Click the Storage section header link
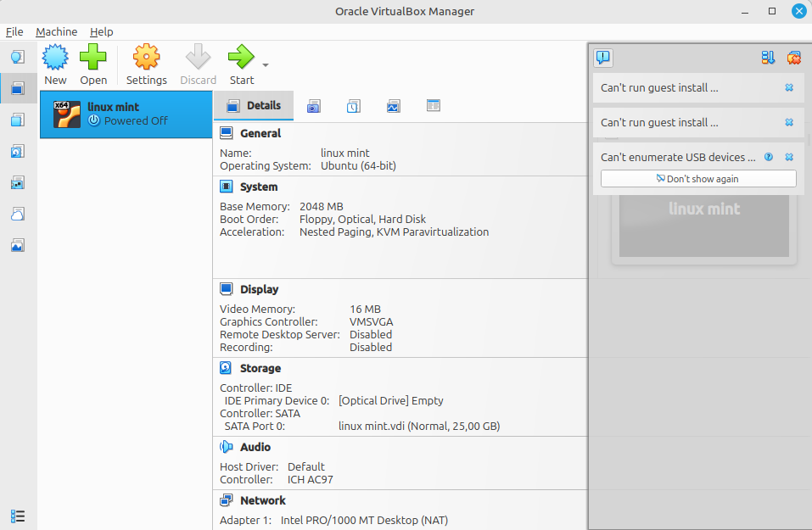812x530 pixels. [260, 368]
